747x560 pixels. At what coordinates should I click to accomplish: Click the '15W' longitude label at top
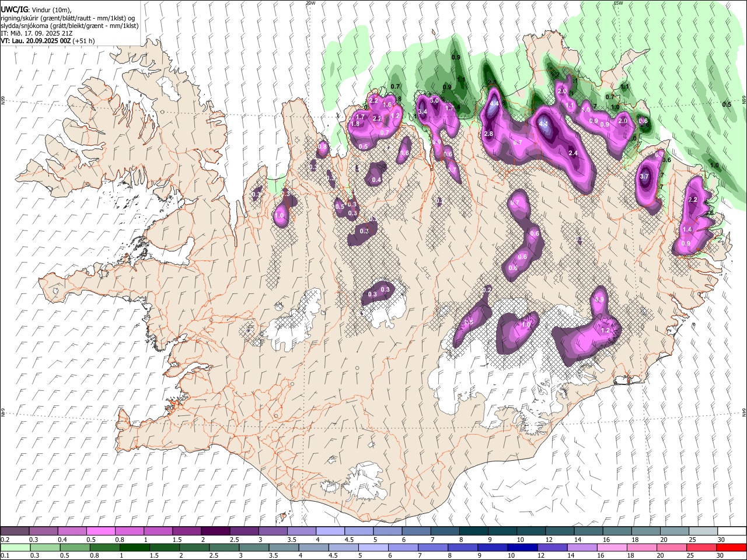[618, 3]
